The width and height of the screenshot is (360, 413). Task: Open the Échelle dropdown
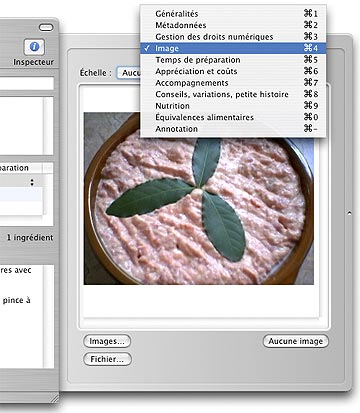[x=128, y=73]
